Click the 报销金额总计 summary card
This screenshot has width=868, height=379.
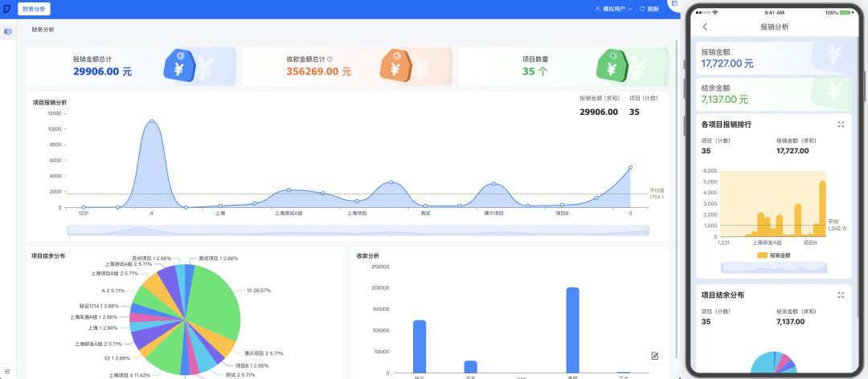point(131,67)
